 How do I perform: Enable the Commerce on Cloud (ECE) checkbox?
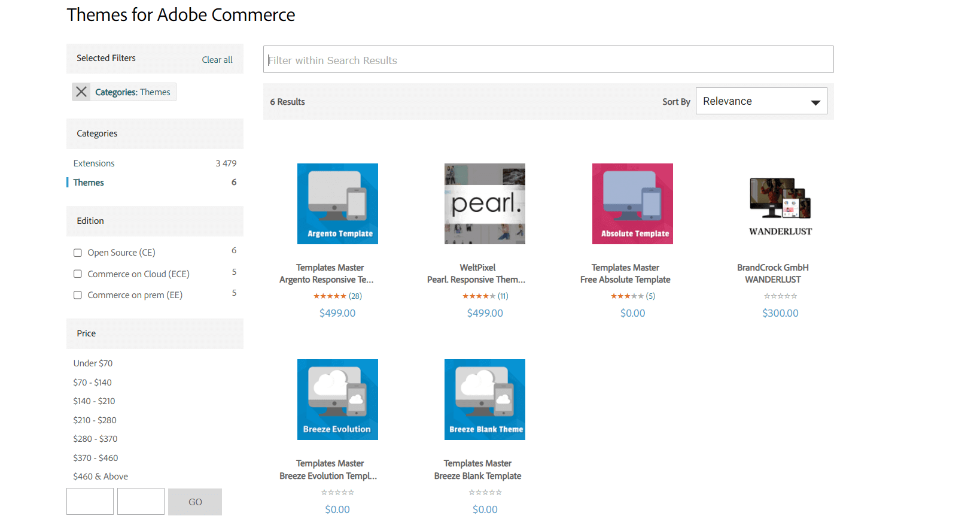coord(78,274)
